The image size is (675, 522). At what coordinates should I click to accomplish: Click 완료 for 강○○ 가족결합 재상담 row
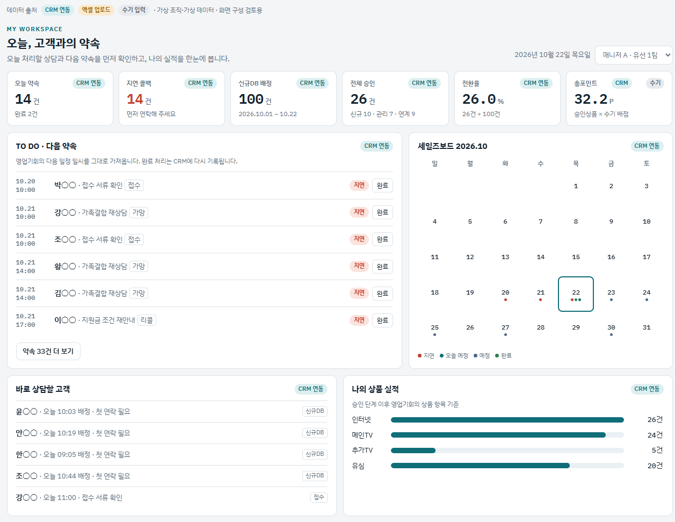(382, 212)
